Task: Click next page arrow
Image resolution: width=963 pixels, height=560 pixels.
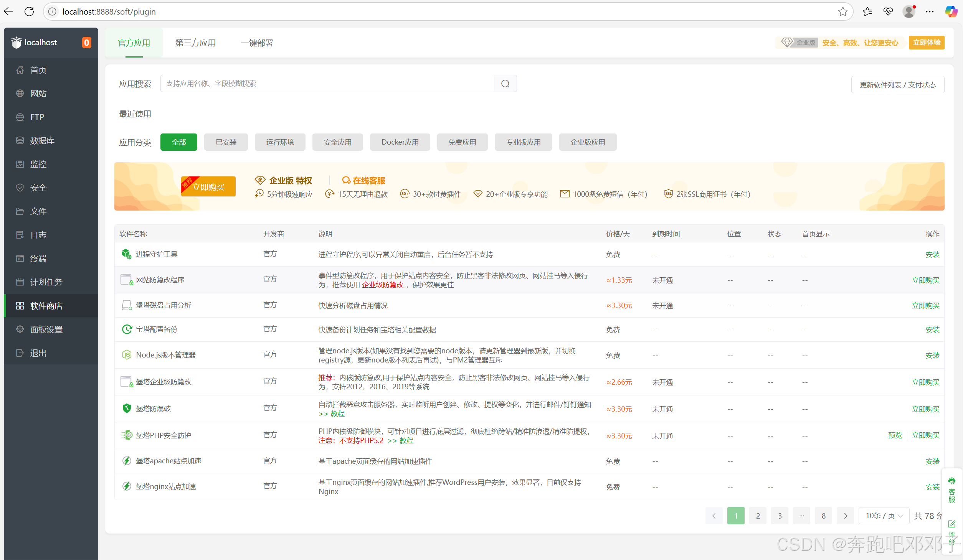Action: [845, 516]
